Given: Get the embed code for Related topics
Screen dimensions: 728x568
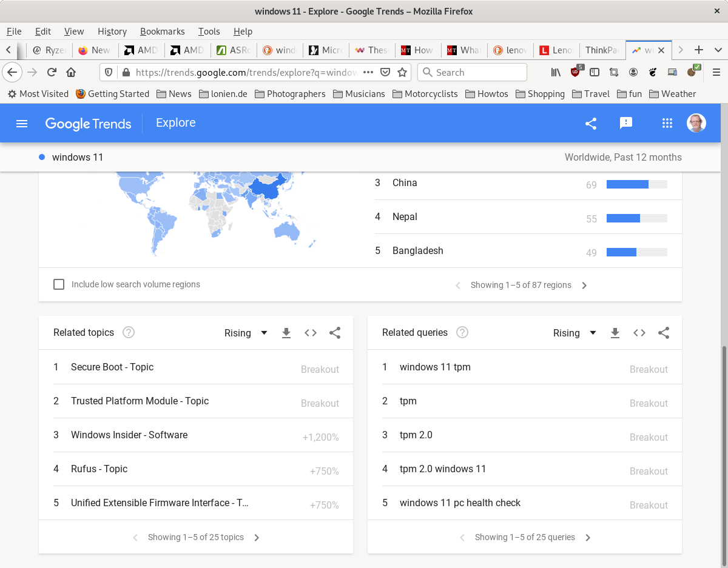Looking at the screenshot, I should [x=311, y=333].
